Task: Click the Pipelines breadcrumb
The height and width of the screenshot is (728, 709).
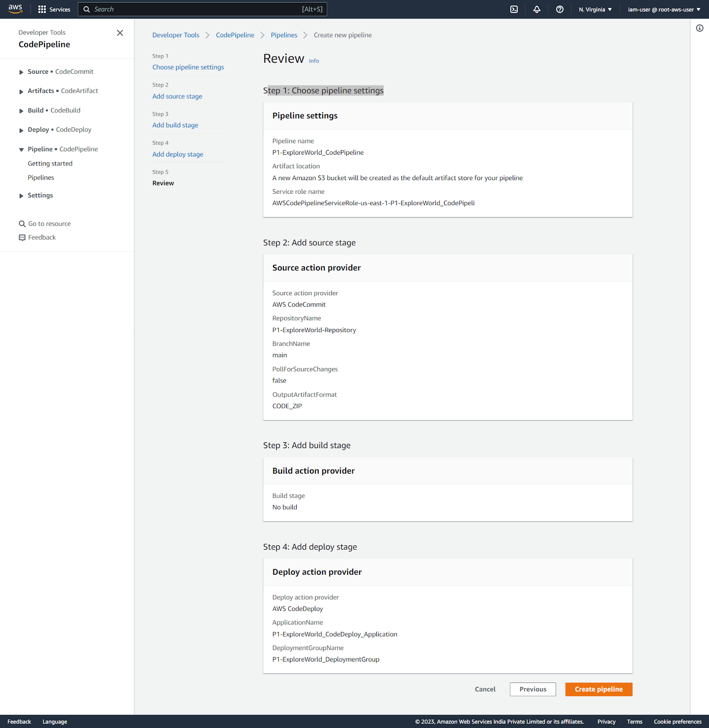Action: coord(284,35)
